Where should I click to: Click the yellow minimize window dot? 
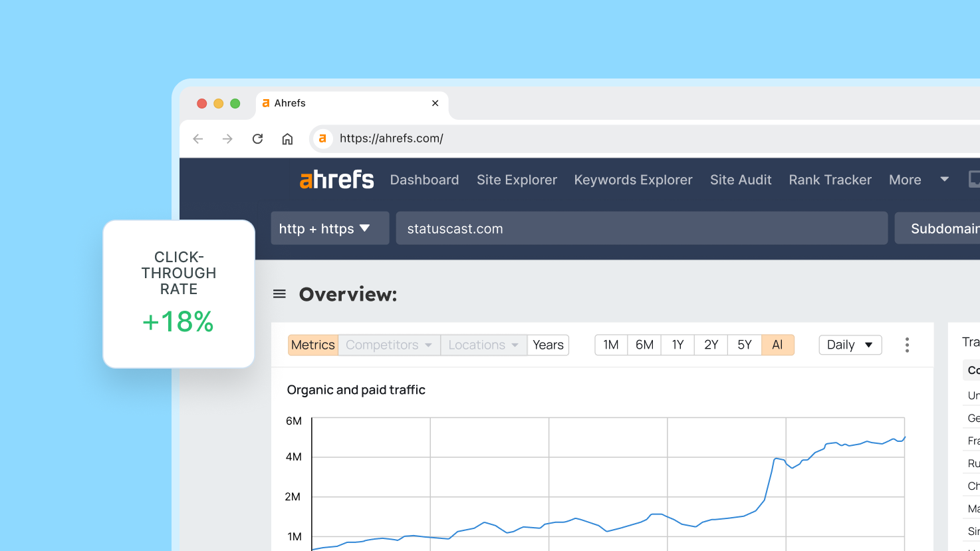coord(218,103)
